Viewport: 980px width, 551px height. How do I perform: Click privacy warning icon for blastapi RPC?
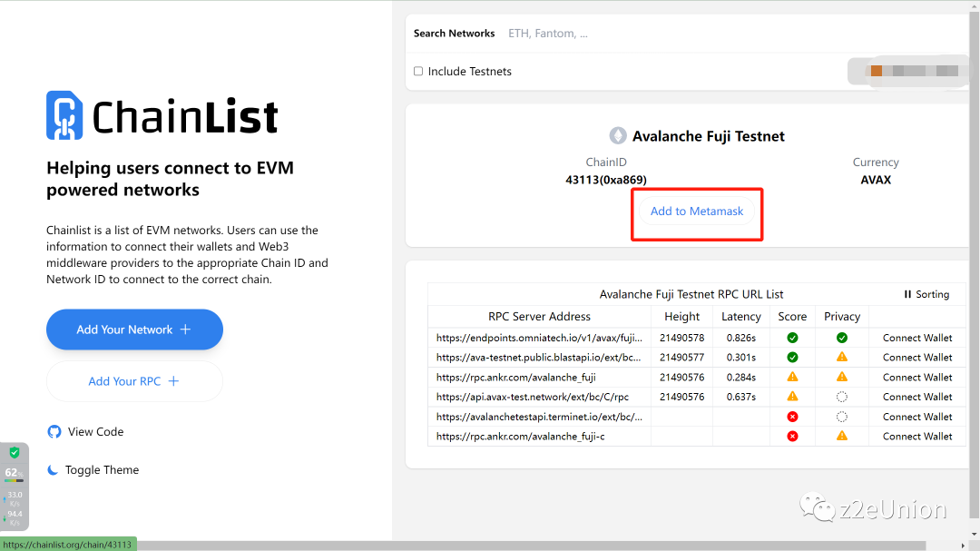click(842, 358)
